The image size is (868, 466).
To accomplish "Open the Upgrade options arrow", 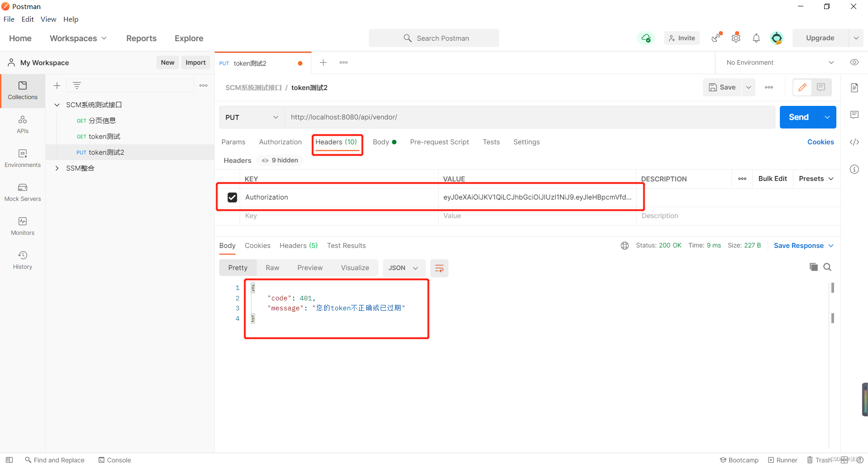I will point(856,38).
